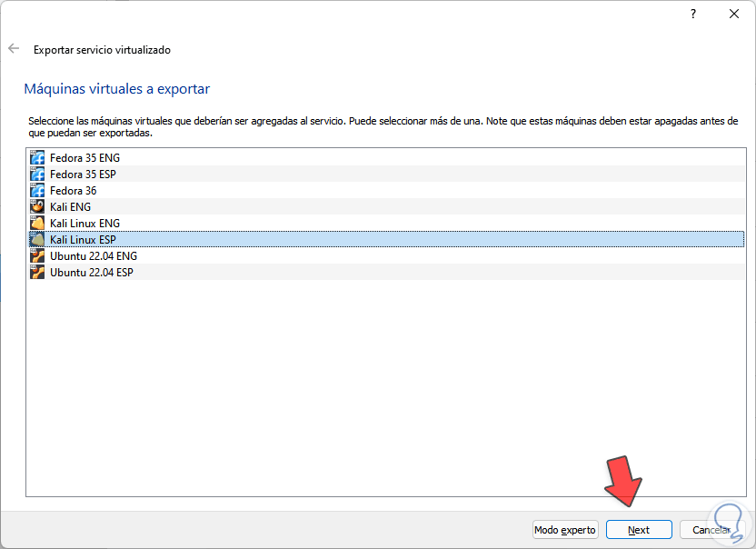Cancel the export with Cancelar

point(712,530)
